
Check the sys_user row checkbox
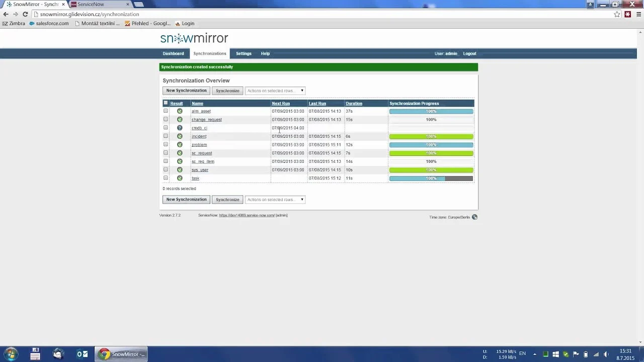[x=166, y=169]
